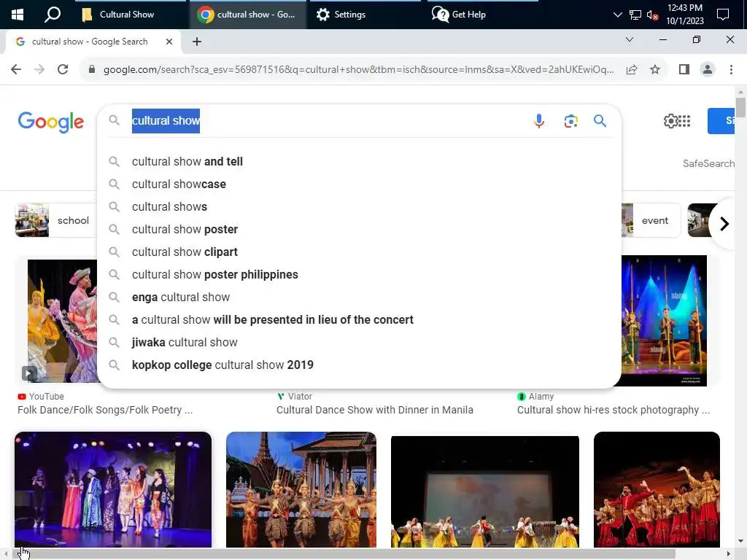Open the SafeSearch setting
747x560 pixels.
click(708, 163)
